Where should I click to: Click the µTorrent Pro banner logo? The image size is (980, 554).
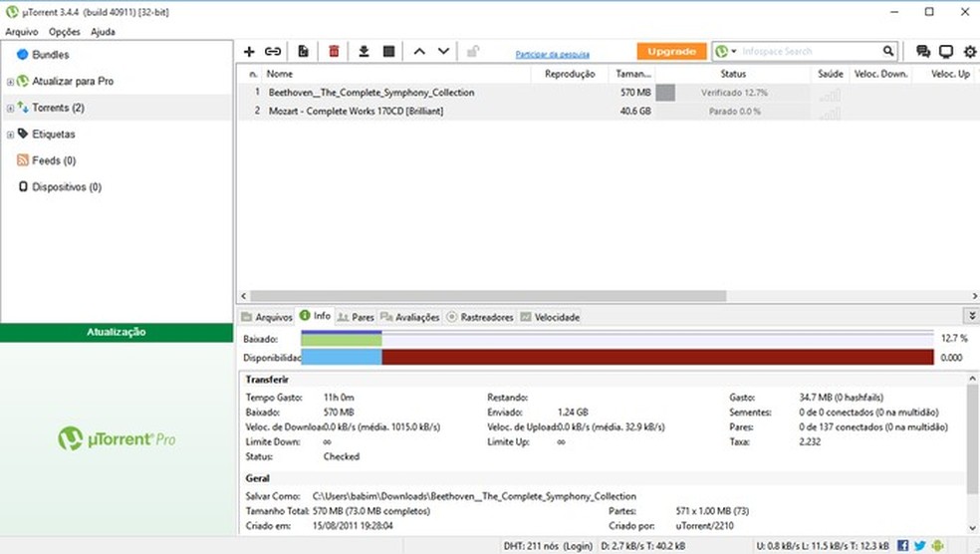coord(117,439)
